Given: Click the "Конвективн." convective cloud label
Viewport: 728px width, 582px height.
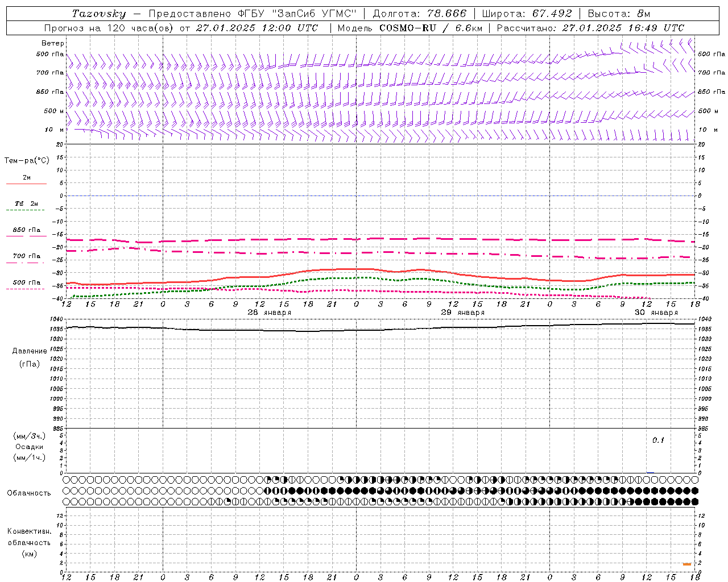Looking at the screenshot, I should [x=29, y=531].
